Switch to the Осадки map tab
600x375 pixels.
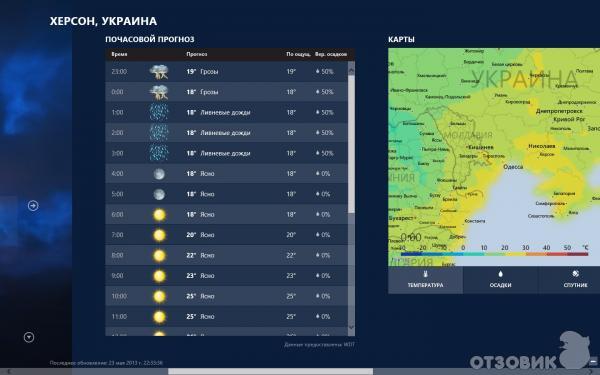point(500,280)
